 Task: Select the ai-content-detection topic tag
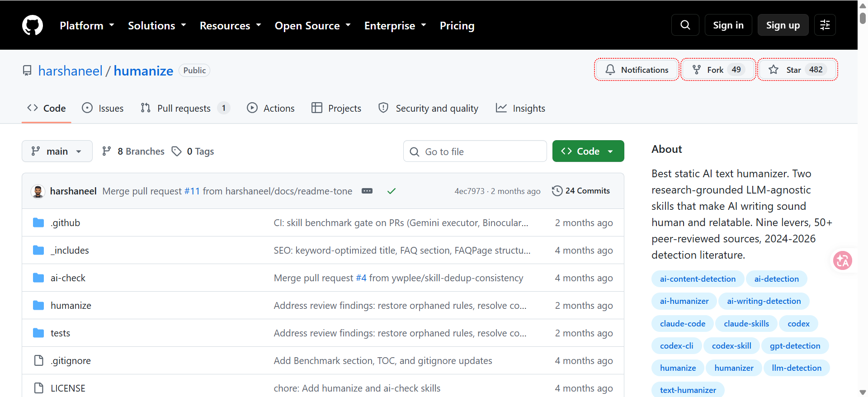[698, 279]
